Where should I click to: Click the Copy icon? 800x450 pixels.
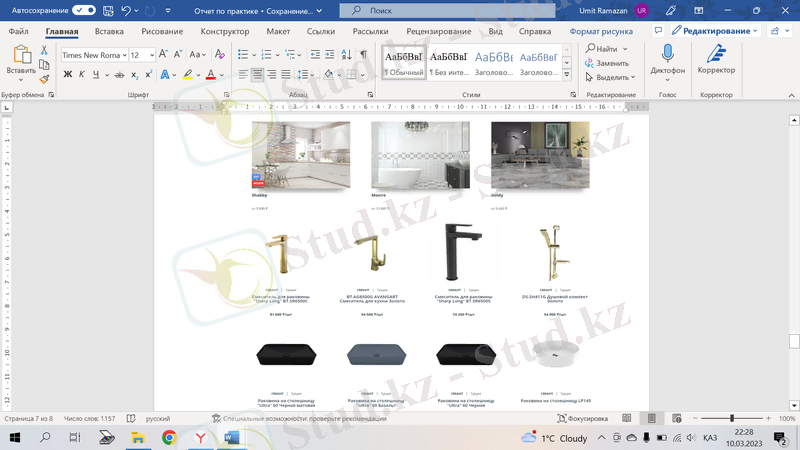pyautogui.click(x=44, y=64)
